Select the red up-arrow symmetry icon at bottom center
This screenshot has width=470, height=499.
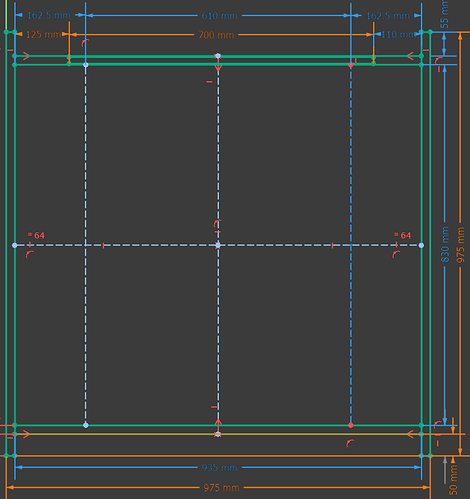[x=218, y=424]
